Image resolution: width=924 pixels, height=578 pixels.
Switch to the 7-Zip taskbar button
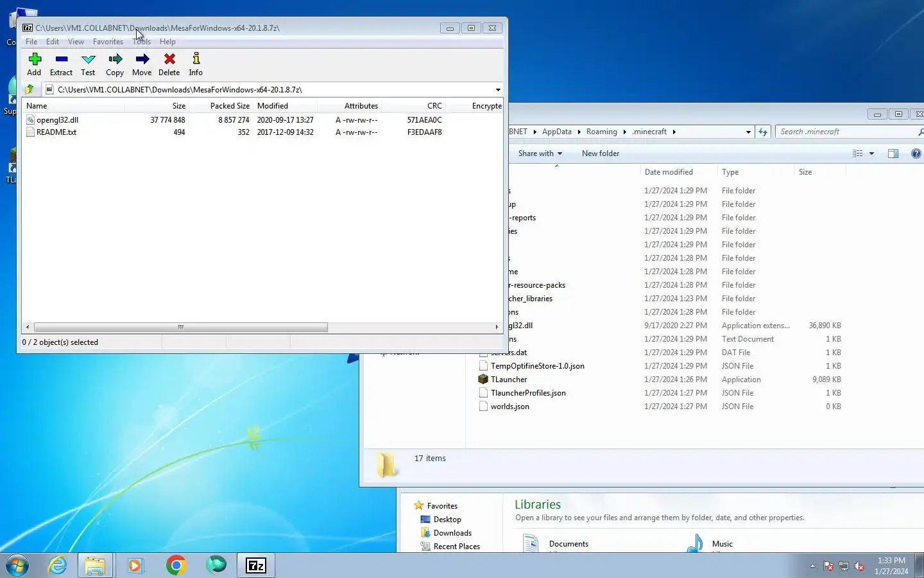pyautogui.click(x=256, y=566)
